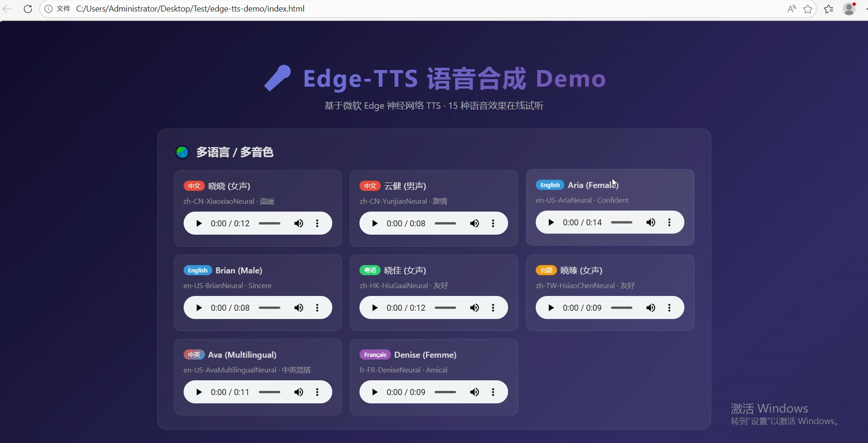
Task: Mute the Denise (Femme) audio player
Action: tap(475, 392)
